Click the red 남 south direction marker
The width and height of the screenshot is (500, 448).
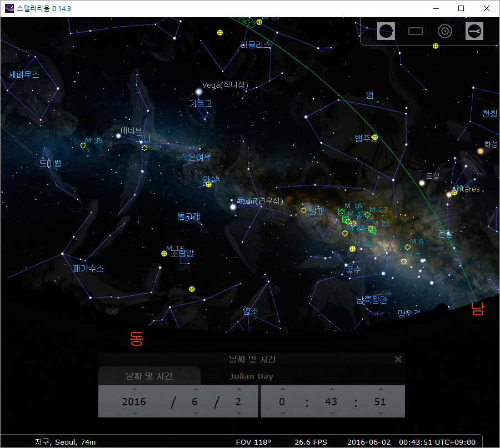478,309
